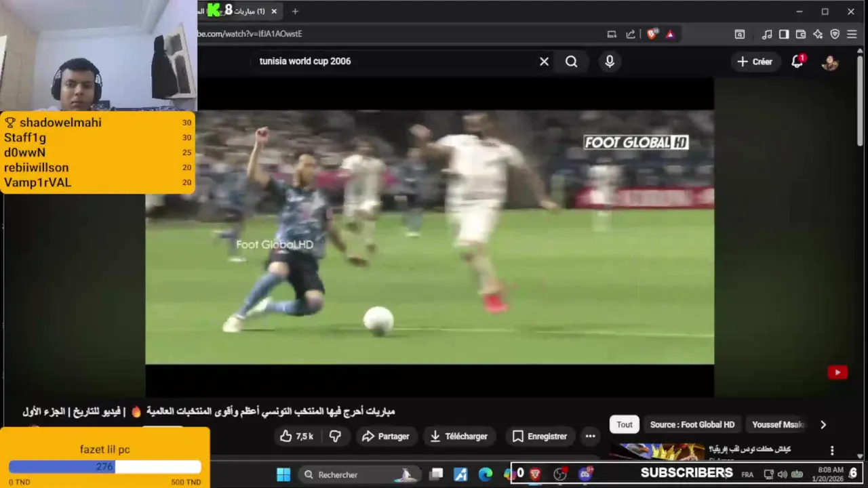Viewport: 868px width, 488px height.
Task: Open the three-dot more actions under video
Action: coord(590,436)
